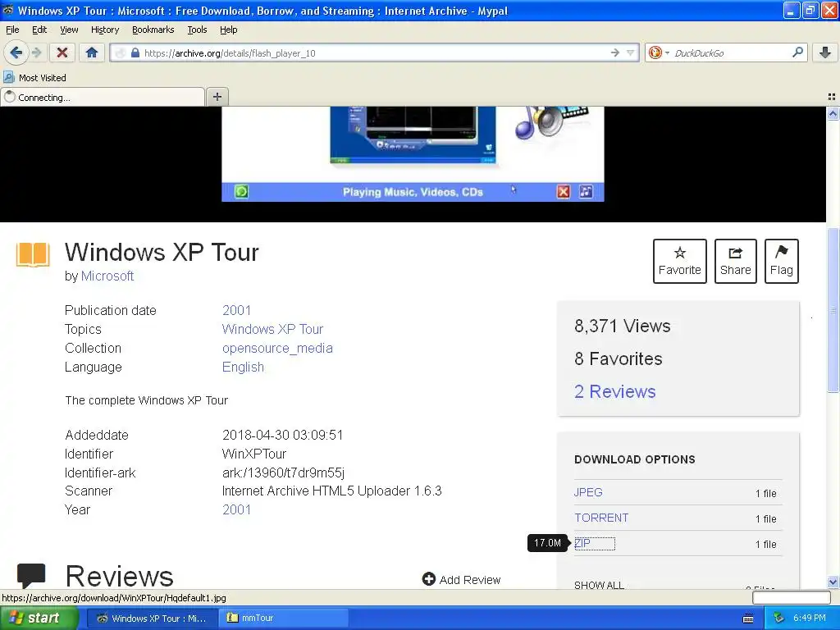Click the 6:49 PM clock
The height and width of the screenshot is (630, 840).
coord(810,619)
